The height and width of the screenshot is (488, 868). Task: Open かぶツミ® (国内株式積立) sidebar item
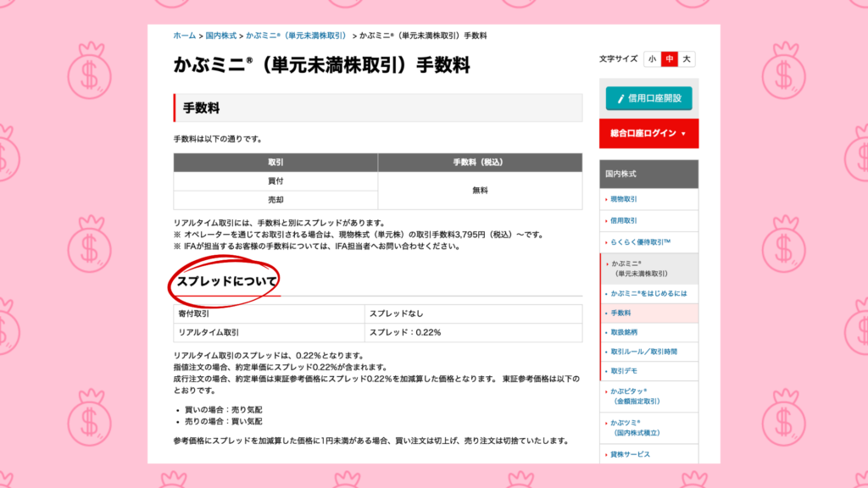click(637, 426)
